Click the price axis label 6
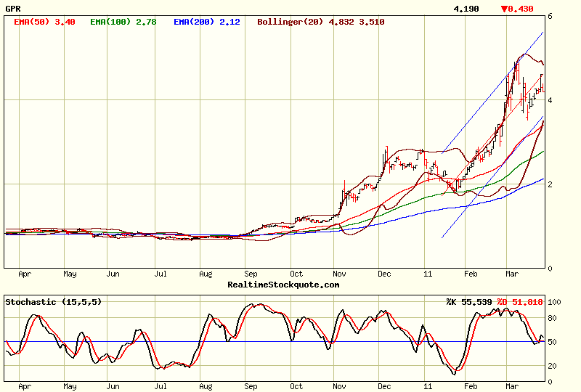 pos(550,16)
